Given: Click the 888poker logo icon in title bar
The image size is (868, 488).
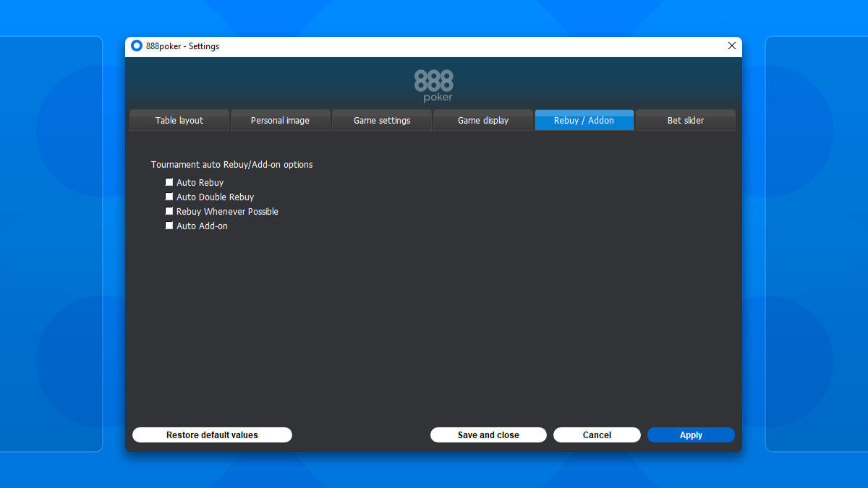Looking at the screenshot, I should coord(136,46).
